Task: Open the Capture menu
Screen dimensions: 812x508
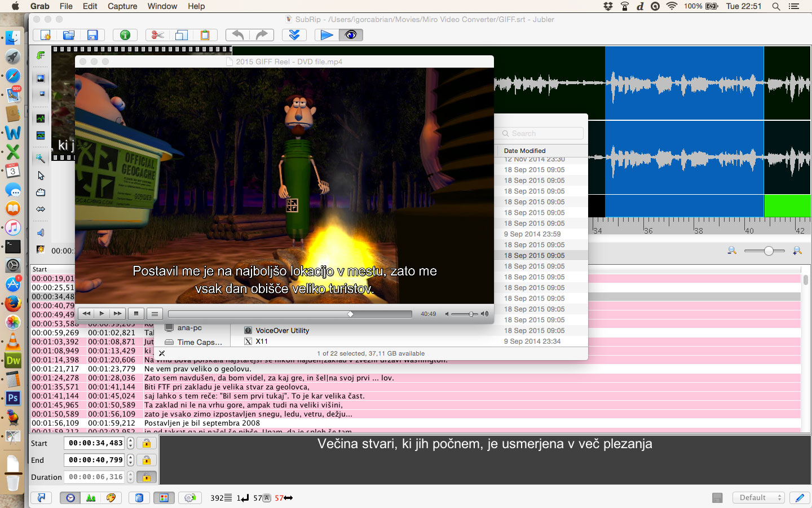Action: click(x=122, y=6)
